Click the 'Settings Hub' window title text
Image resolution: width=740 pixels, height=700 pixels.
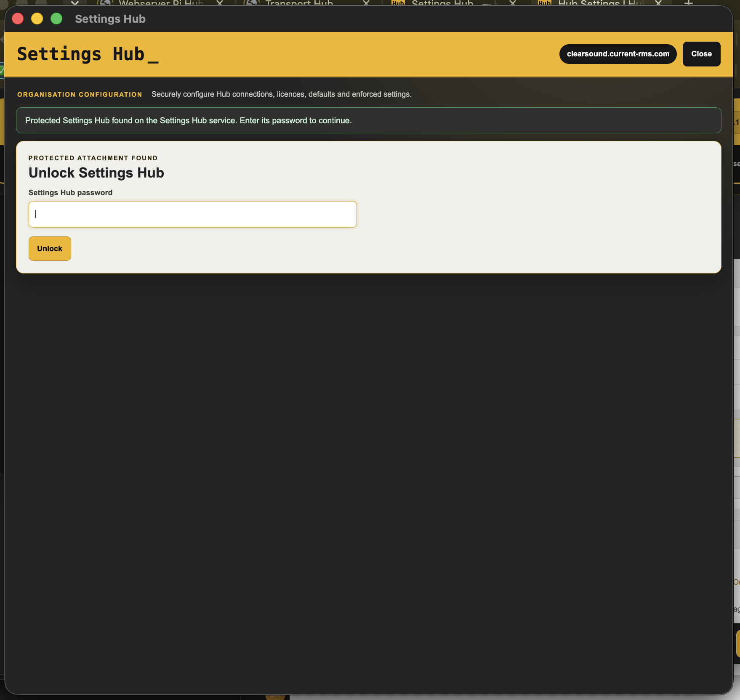(x=110, y=19)
